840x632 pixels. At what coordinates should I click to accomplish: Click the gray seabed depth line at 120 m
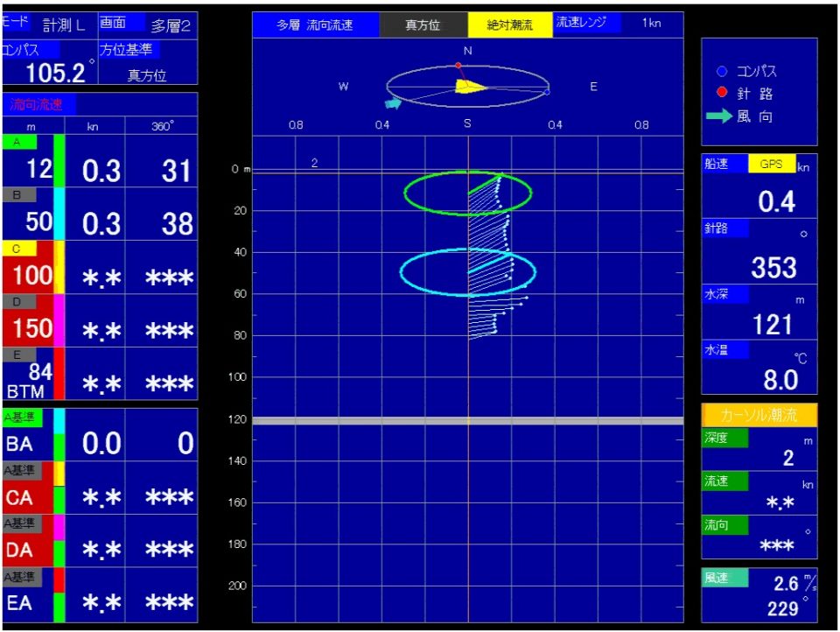(x=468, y=421)
